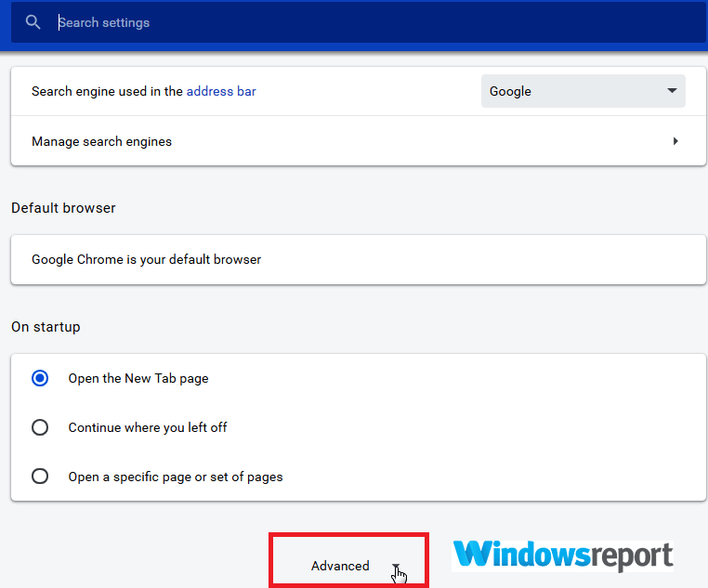Image resolution: width=708 pixels, height=588 pixels.
Task: Click the On startup heading
Action: (x=46, y=327)
